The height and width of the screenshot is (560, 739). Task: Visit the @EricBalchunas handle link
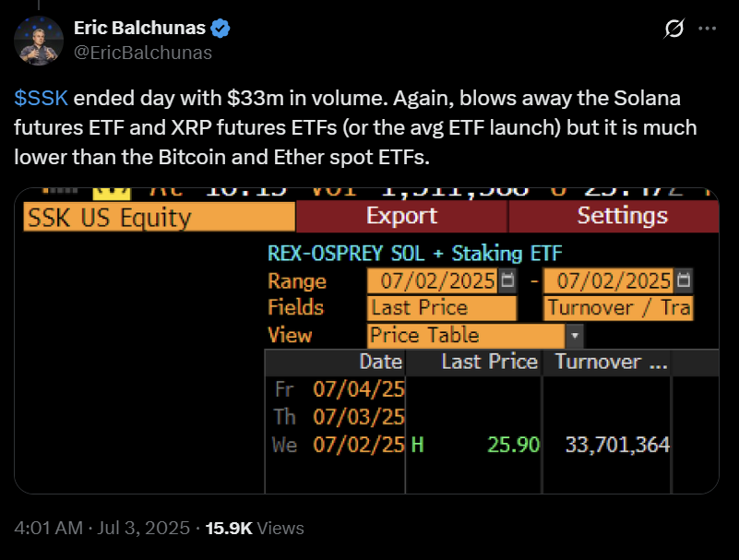click(143, 53)
